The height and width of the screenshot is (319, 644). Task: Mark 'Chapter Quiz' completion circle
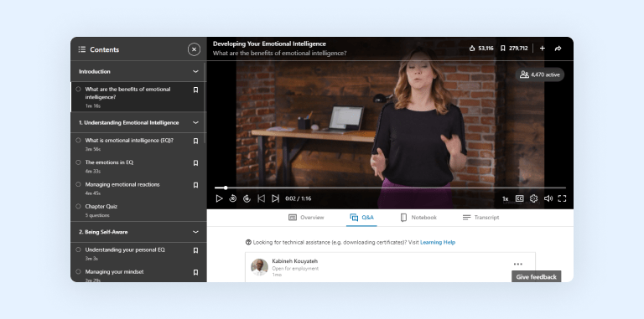[79, 206]
